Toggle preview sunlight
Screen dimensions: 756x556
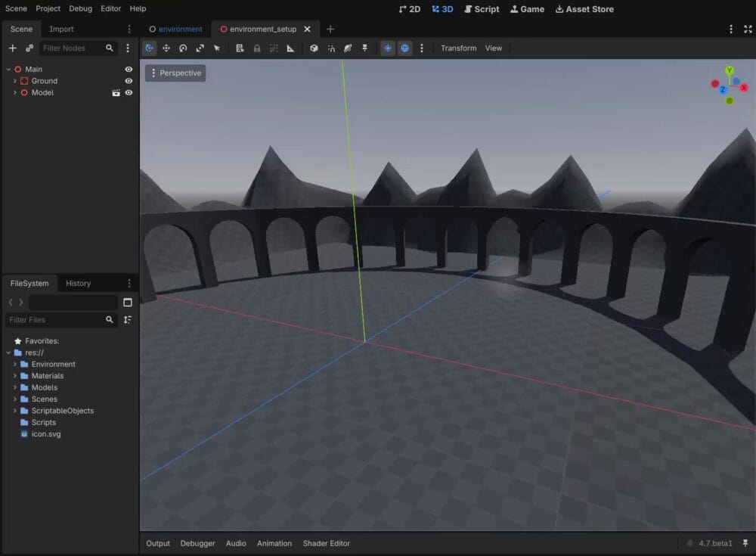pos(388,48)
